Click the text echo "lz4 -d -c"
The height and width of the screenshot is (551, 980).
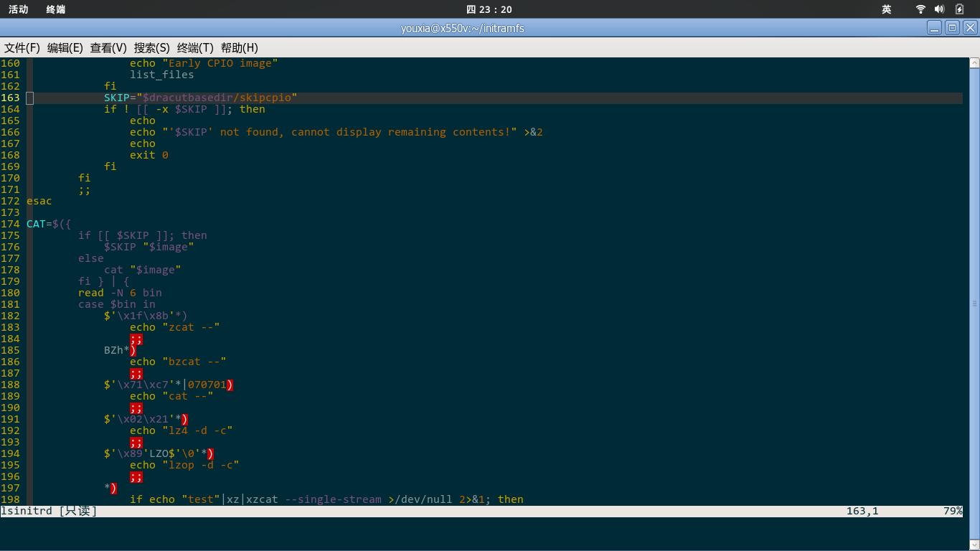pos(182,430)
